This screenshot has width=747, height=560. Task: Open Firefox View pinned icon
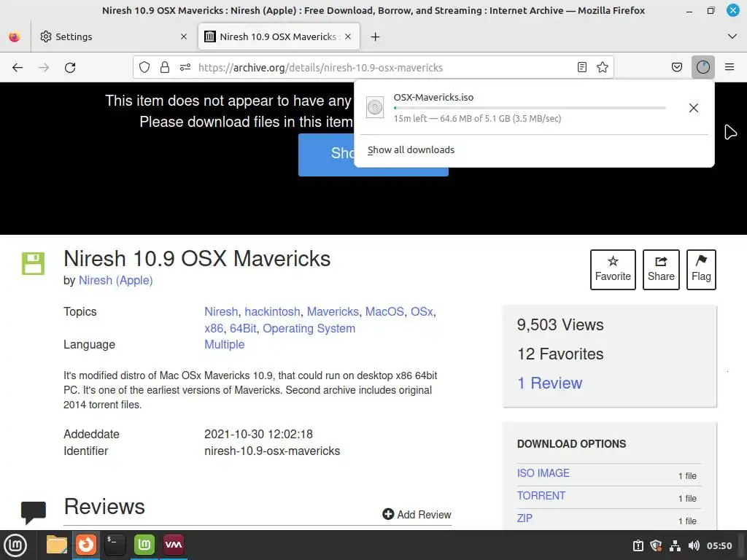click(15, 36)
